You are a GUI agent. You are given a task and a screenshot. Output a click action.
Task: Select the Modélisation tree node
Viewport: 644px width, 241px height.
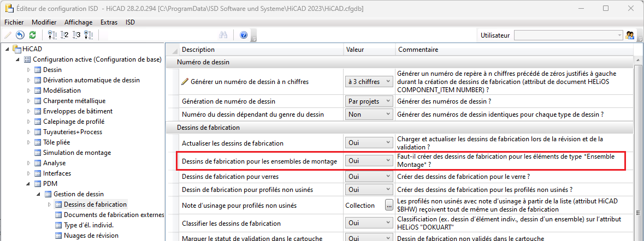pos(62,90)
